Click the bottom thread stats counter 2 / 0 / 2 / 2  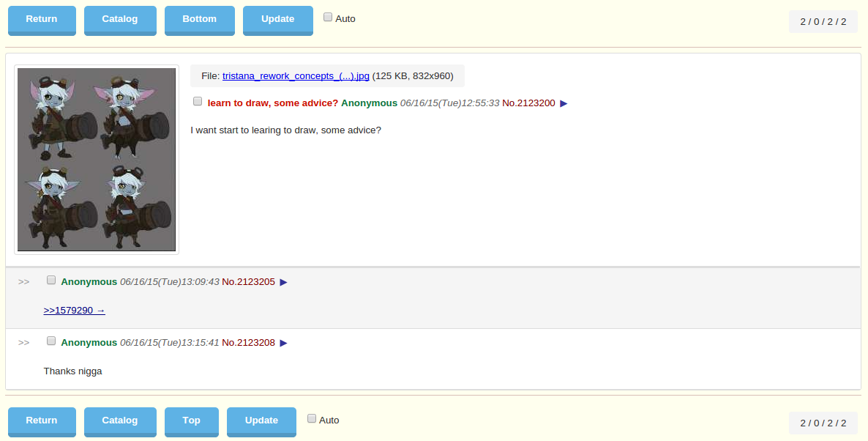tap(823, 423)
